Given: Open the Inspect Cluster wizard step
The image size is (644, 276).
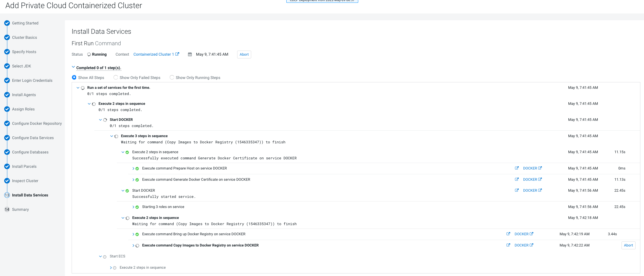Looking at the screenshot, I should pos(25,181).
